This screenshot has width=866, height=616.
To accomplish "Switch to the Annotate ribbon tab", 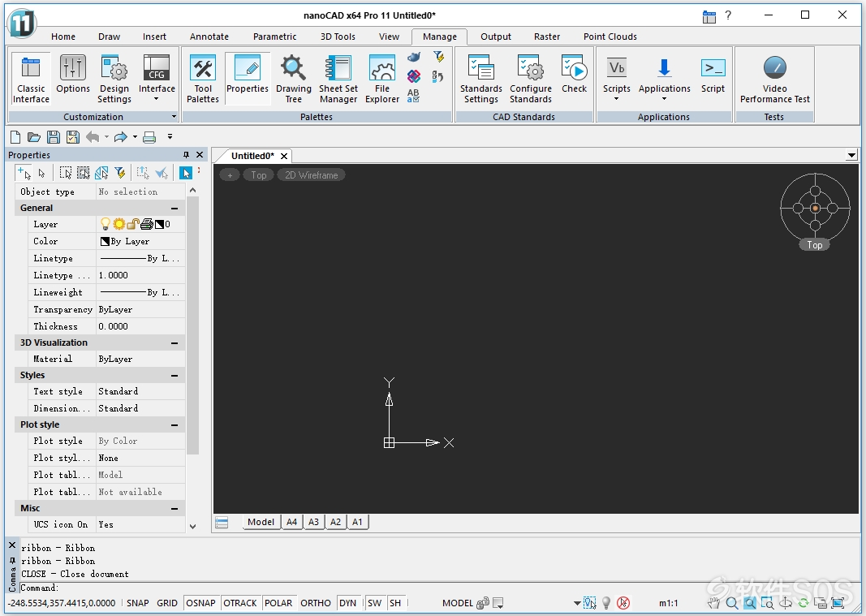I will click(x=209, y=37).
